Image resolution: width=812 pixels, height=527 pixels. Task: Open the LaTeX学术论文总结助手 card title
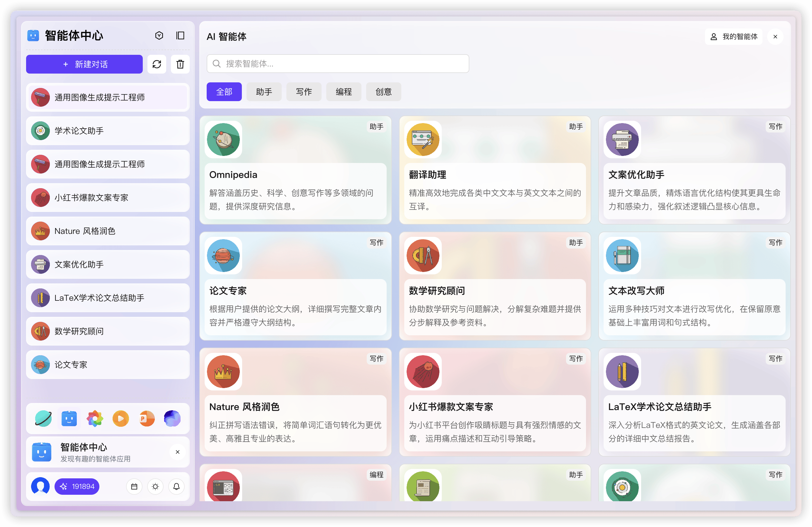660,407
